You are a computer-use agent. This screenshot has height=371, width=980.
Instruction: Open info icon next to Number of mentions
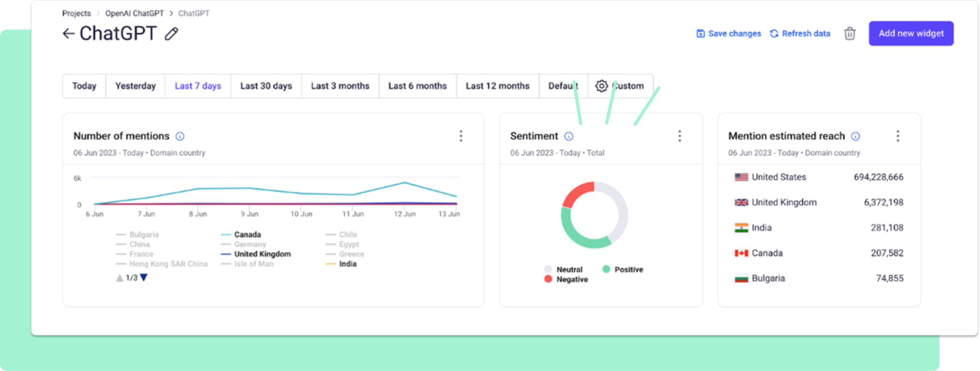(x=180, y=136)
